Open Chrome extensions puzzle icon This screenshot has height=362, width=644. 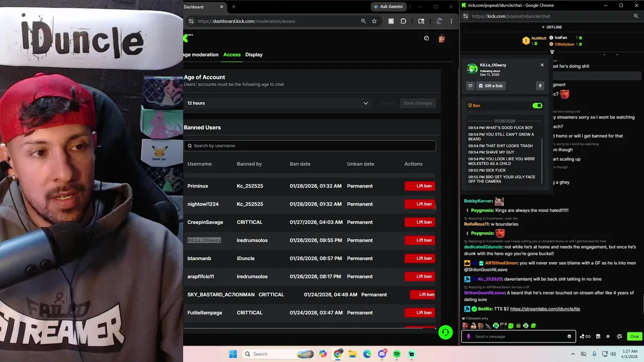click(403, 21)
